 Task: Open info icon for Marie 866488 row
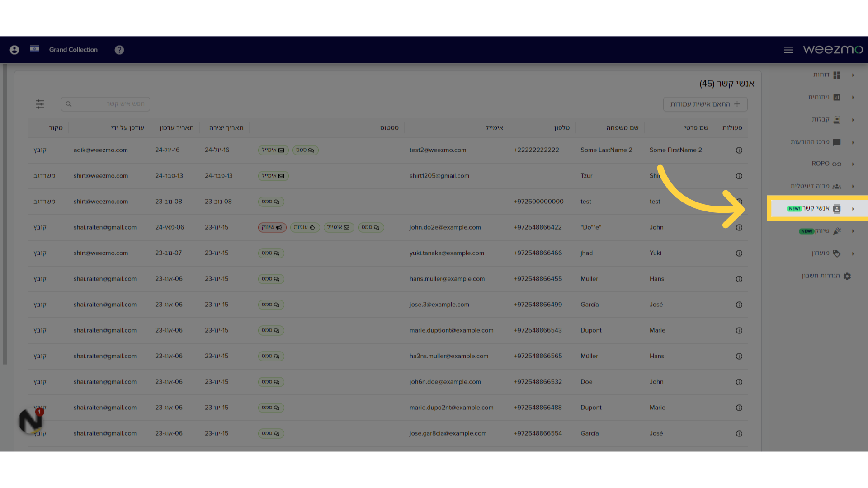click(x=739, y=408)
